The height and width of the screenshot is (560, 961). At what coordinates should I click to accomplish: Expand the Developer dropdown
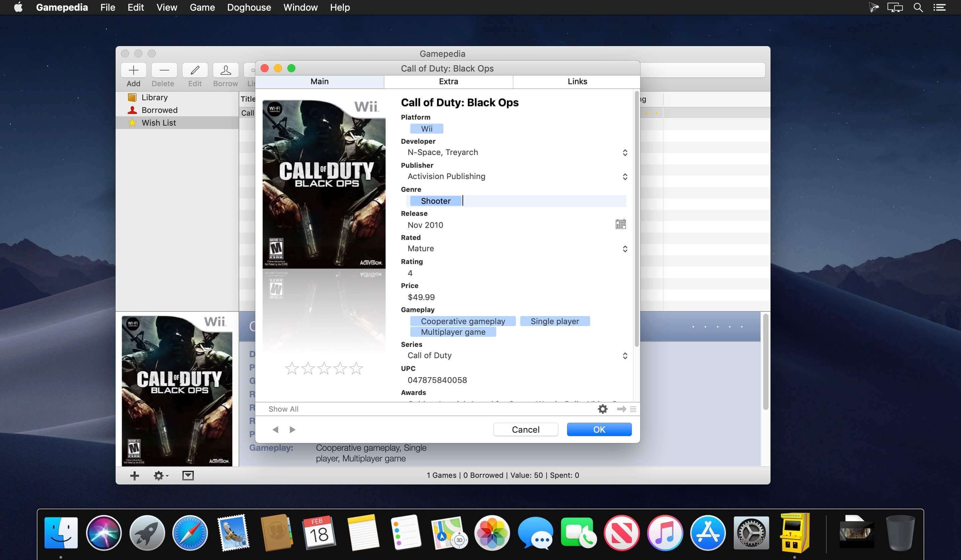click(x=625, y=153)
